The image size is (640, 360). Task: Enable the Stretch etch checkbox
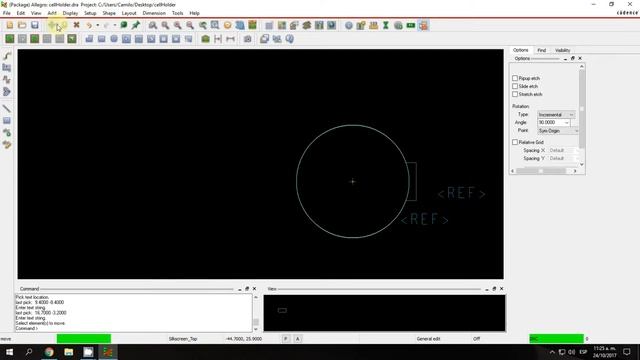tap(515, 94)
